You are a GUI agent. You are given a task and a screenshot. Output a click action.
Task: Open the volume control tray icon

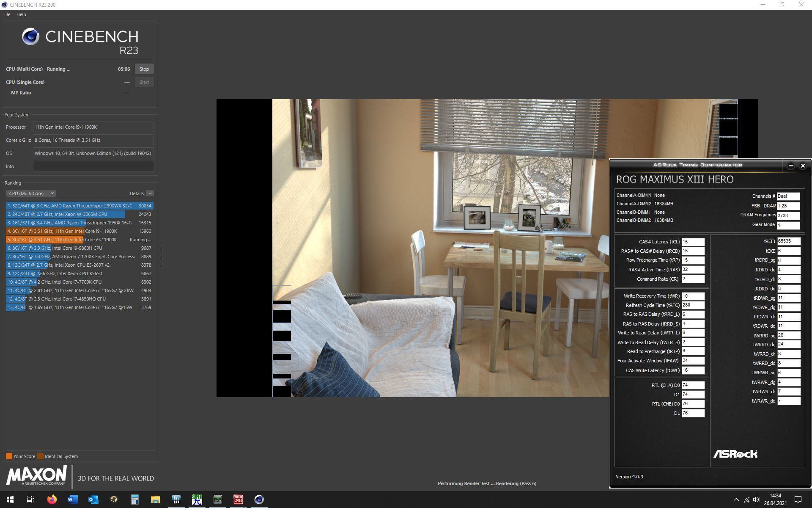756,500
